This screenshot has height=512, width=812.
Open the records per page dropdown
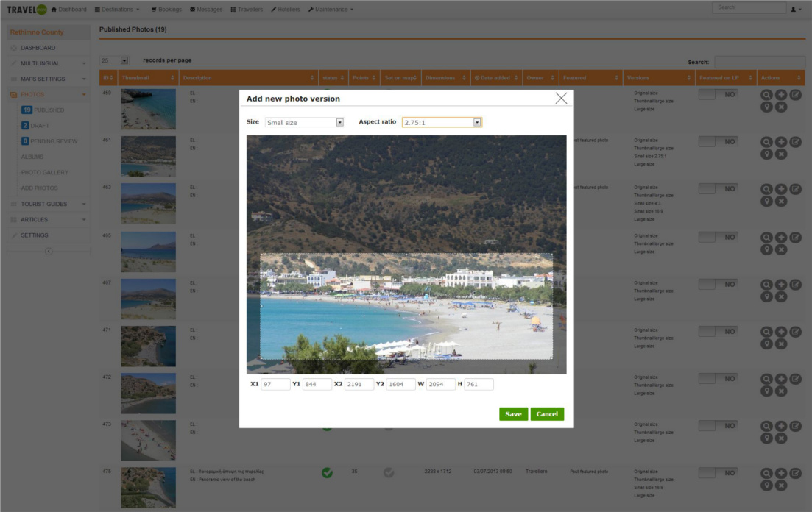(x=114, y=60)
